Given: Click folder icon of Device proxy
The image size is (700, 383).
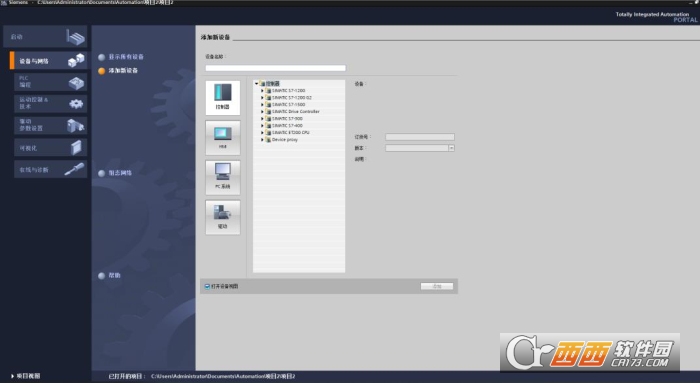Looking at the screenshot, I should click(x=268, y=140).
